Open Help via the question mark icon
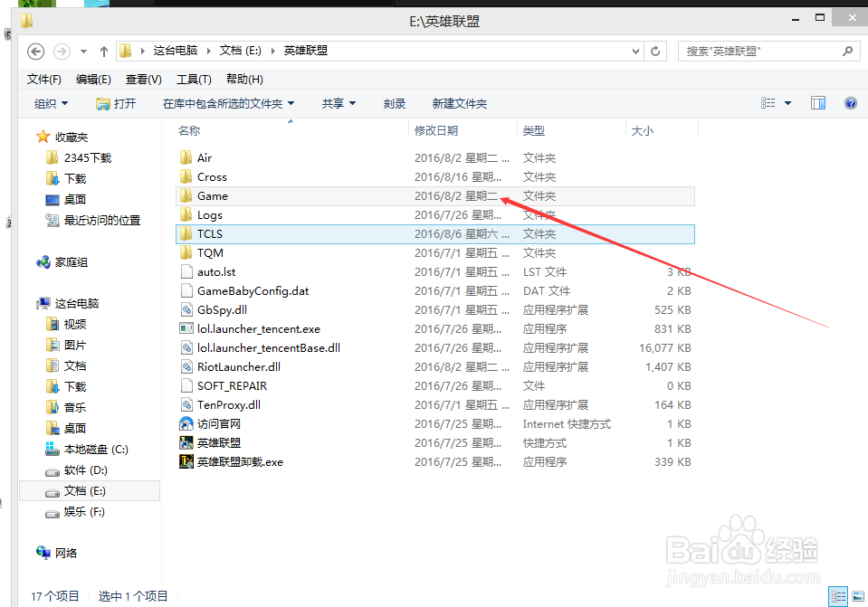Image resolution: width=868 pixels, height=607 pixels. pos(850,102)
